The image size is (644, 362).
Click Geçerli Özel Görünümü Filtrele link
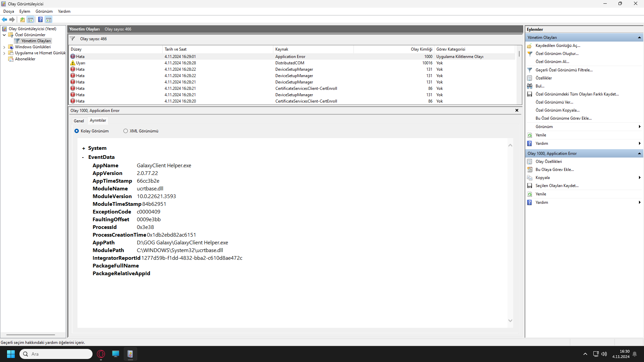tap(564, 70)
